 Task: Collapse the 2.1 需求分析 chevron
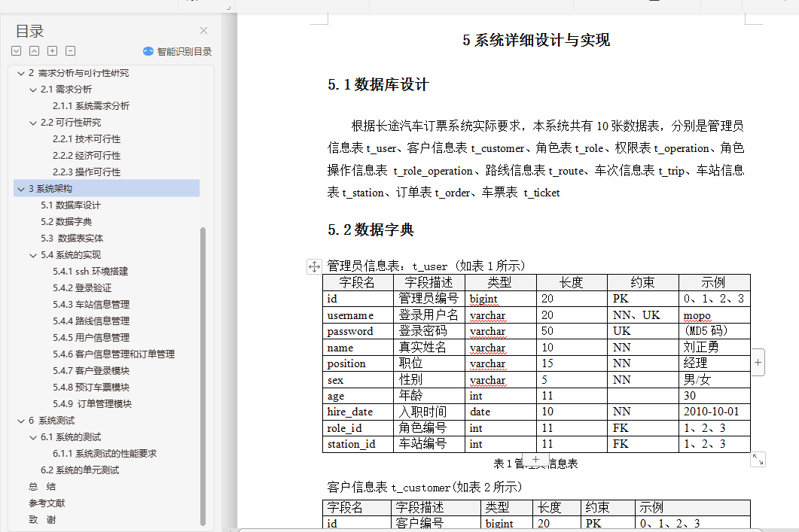33,90
